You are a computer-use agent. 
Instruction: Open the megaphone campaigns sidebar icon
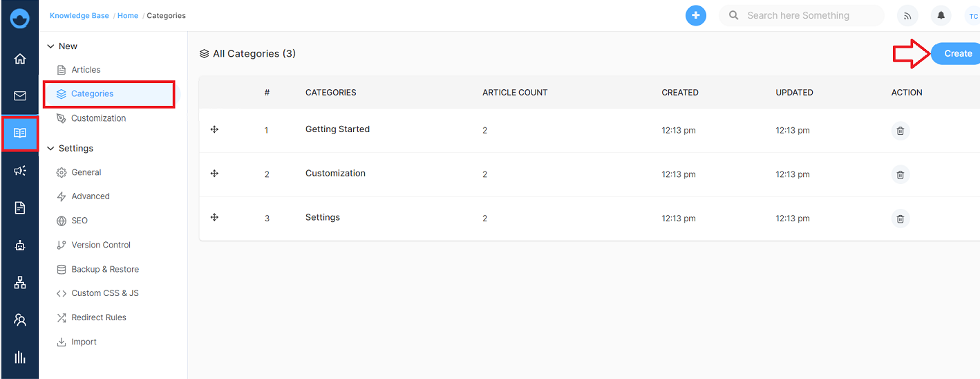(x=20, y=171)
